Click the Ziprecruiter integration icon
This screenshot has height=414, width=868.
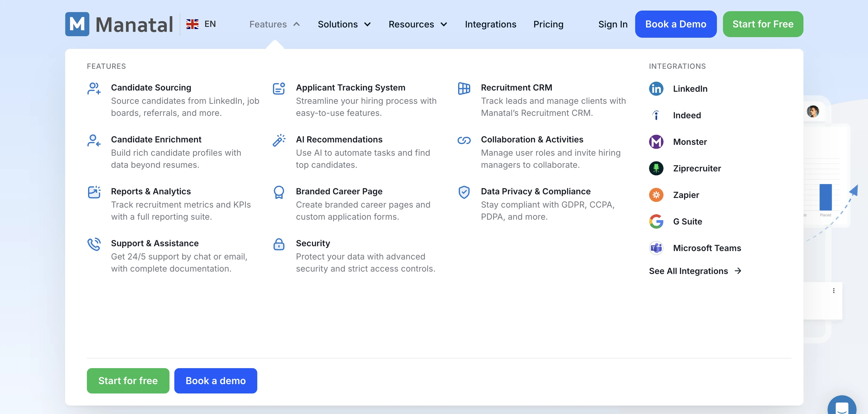pos(656,168)
